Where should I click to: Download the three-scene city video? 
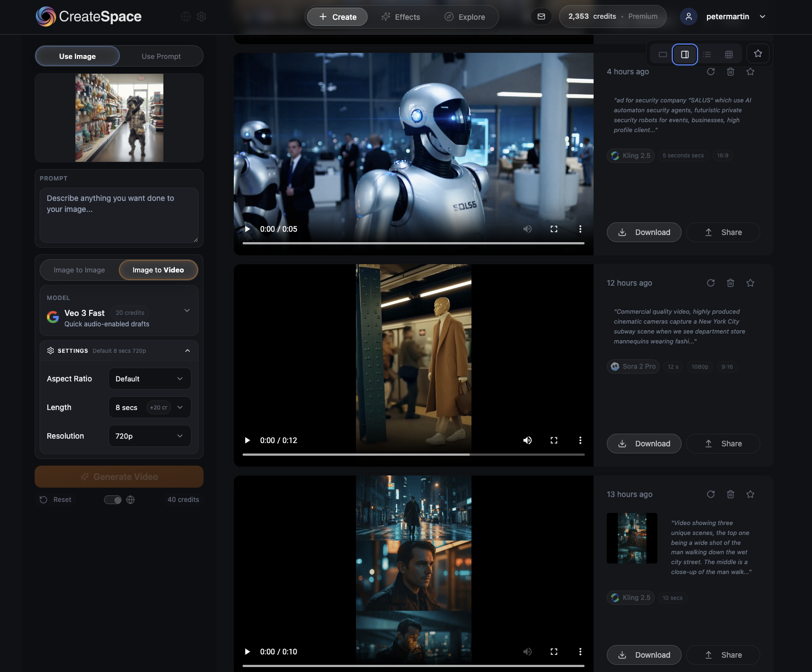[x=644, y=655]
